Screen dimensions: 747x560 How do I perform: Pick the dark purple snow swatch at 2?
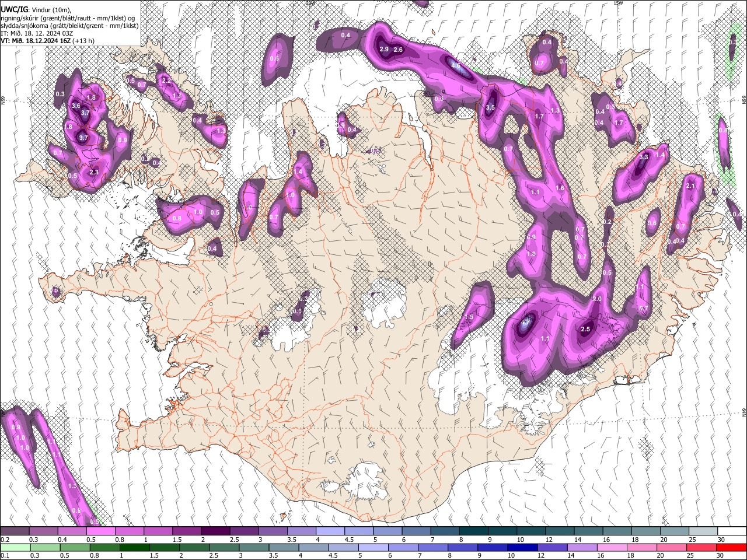coord(215,531)
